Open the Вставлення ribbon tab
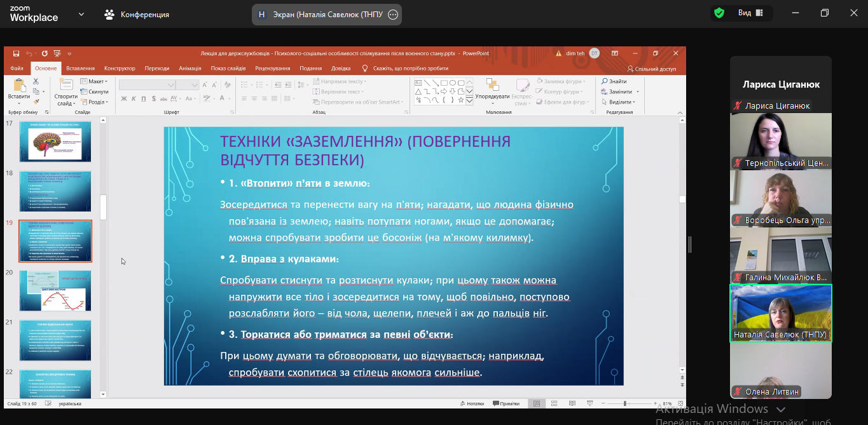This screenshot has width=868, height=425. point(80,69)
